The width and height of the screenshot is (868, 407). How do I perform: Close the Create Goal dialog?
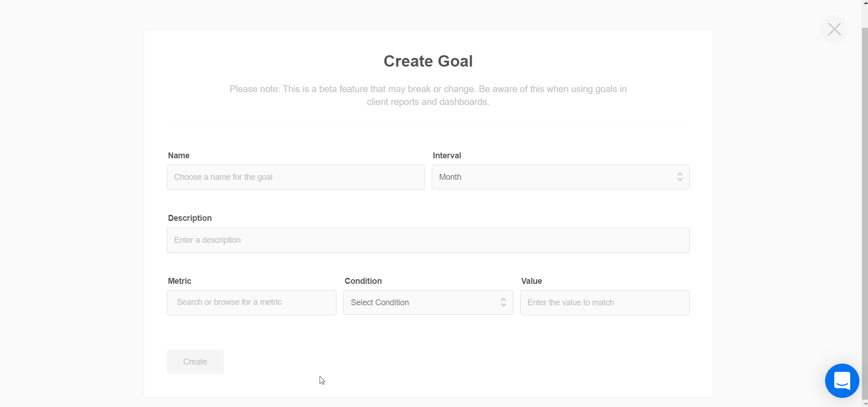834,29
